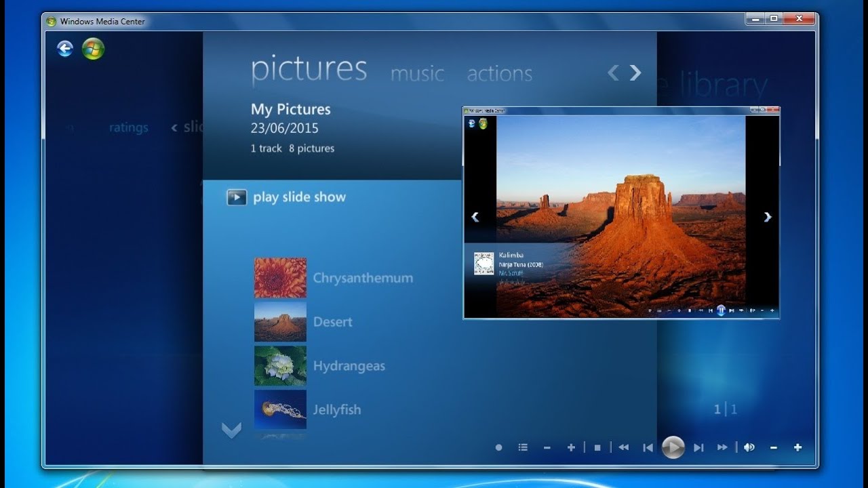Click the My Pictures heading
The height and width of the screenshot is (488, 868).
tap(291, 109)
